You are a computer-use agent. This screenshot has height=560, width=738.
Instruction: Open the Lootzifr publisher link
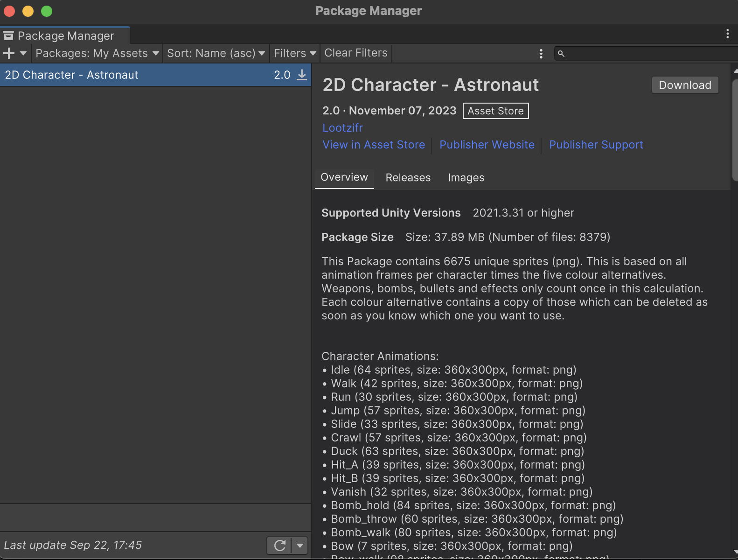coord(342,128)
